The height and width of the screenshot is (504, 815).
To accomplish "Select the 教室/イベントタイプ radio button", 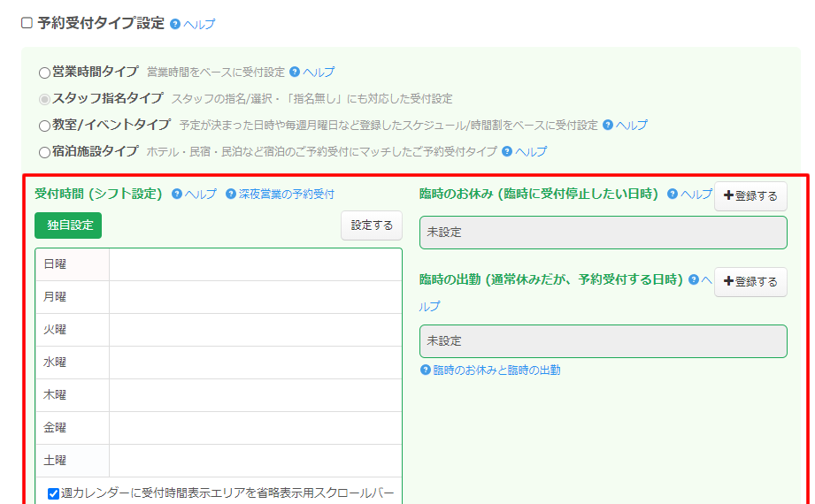I will coord(44,126).
